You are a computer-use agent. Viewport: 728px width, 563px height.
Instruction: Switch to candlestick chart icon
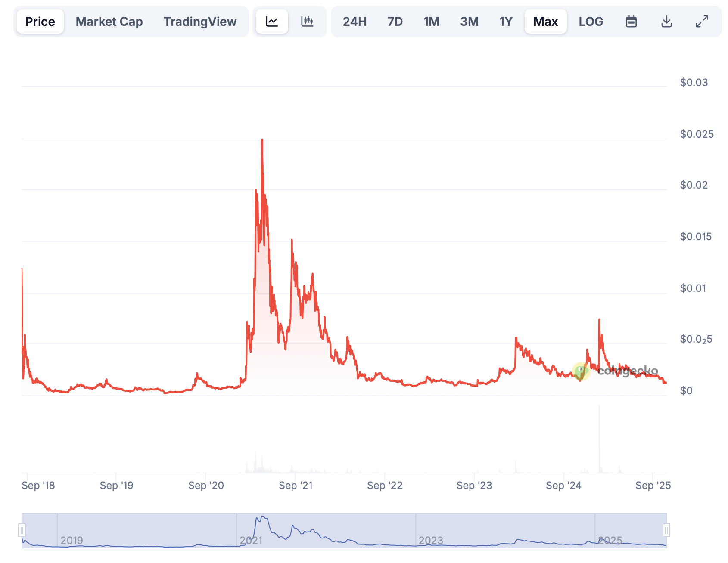click(307, 22)
